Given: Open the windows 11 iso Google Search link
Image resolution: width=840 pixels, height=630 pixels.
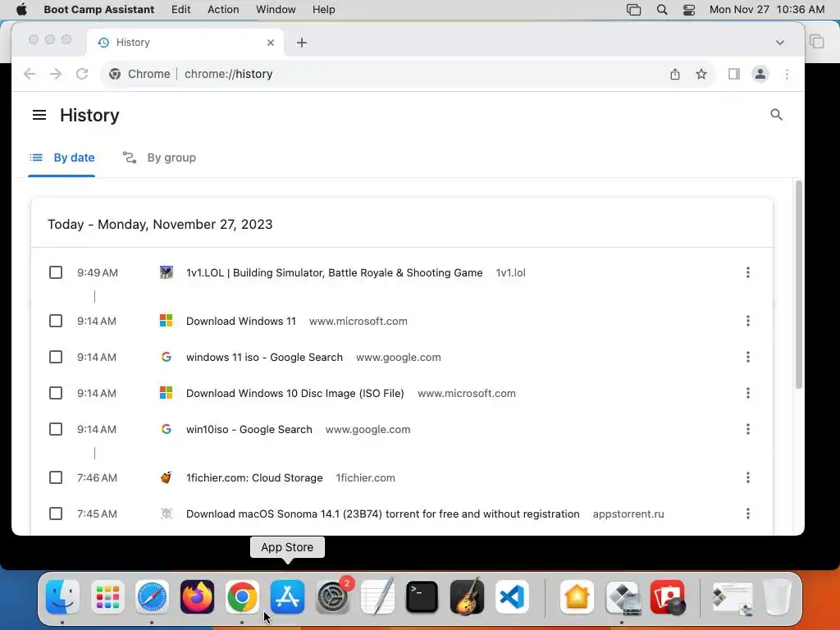Looking at the screenshot, I should point(264,357).
